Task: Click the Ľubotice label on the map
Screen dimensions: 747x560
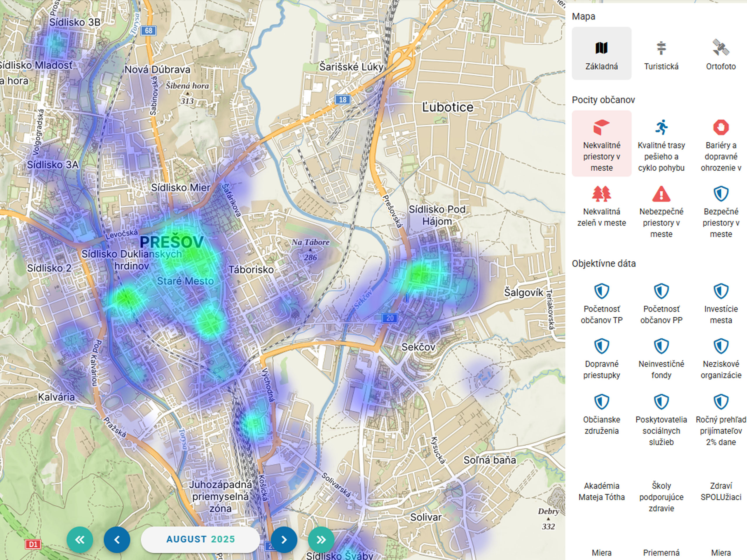Action: (x=448, y=107)
